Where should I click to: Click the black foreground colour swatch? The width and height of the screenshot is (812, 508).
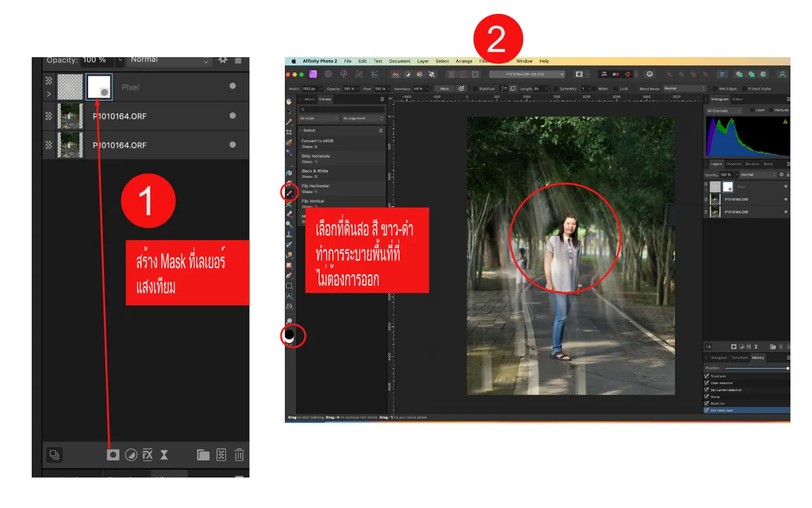coord(289,333)
